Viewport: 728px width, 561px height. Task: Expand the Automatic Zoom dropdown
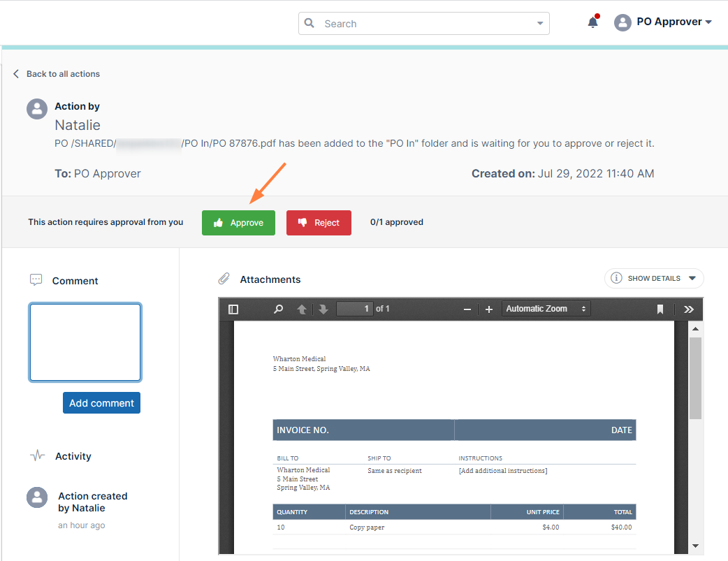point(546,309)
